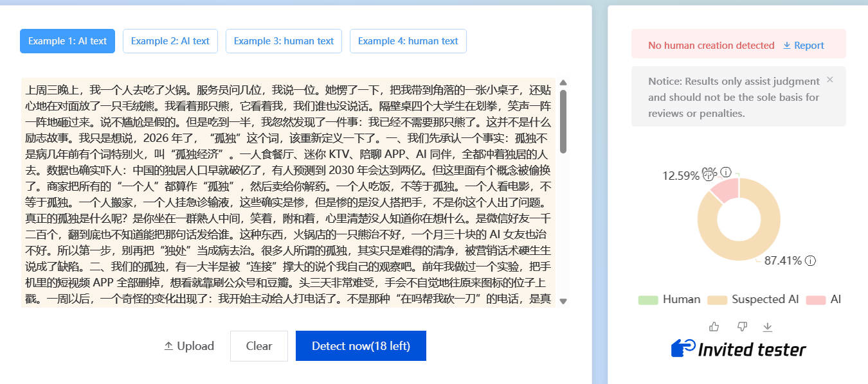Image resolution: width=868 pixels, height=384 pixels.
Task: Click the 12.59% percentage label
Action: coord(681,176)
